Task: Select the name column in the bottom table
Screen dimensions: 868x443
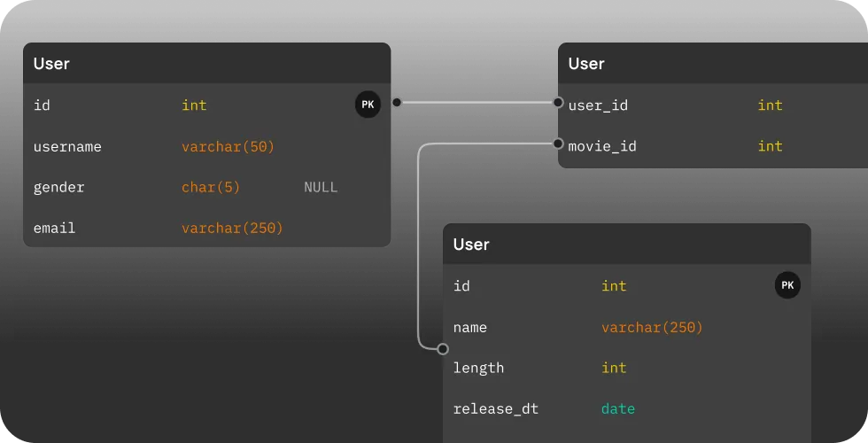Action: click(x=470, y=328)
